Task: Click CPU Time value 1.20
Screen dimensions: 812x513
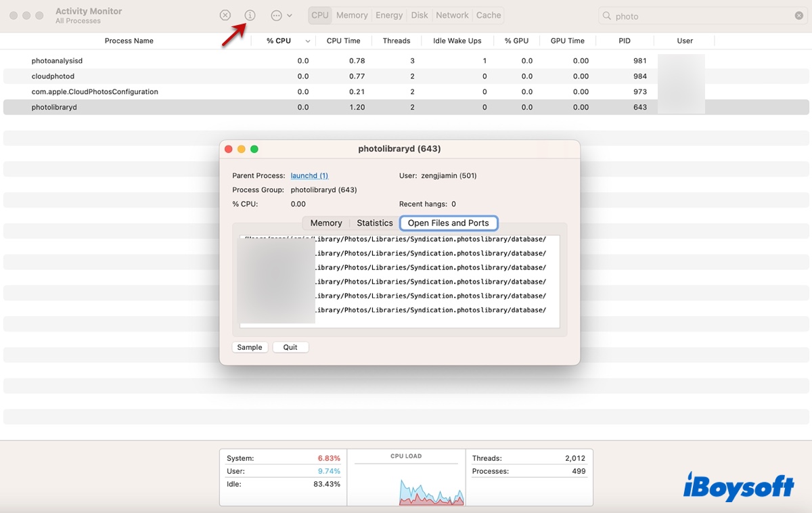Action: pyautogui.click(x=357, y=107)
